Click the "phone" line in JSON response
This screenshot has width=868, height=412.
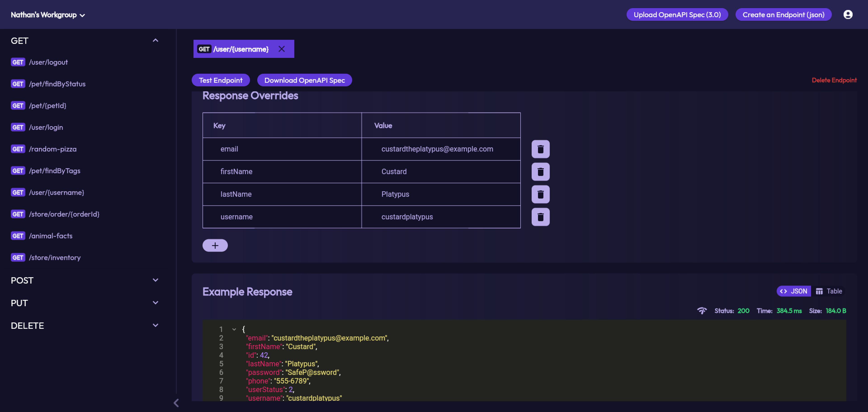[278, 381]
